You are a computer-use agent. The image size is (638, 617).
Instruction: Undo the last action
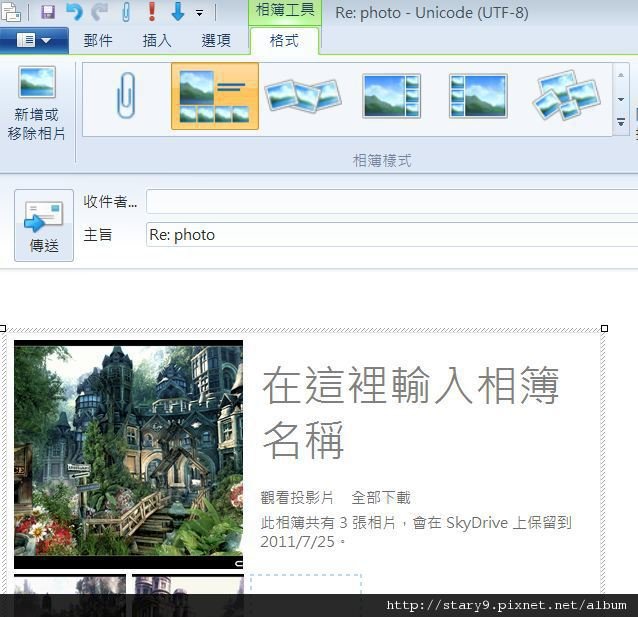click(x=74, y=12)
